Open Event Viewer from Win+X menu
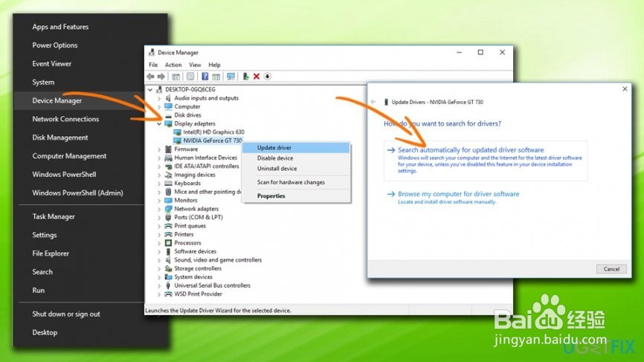 coord(52,64)
